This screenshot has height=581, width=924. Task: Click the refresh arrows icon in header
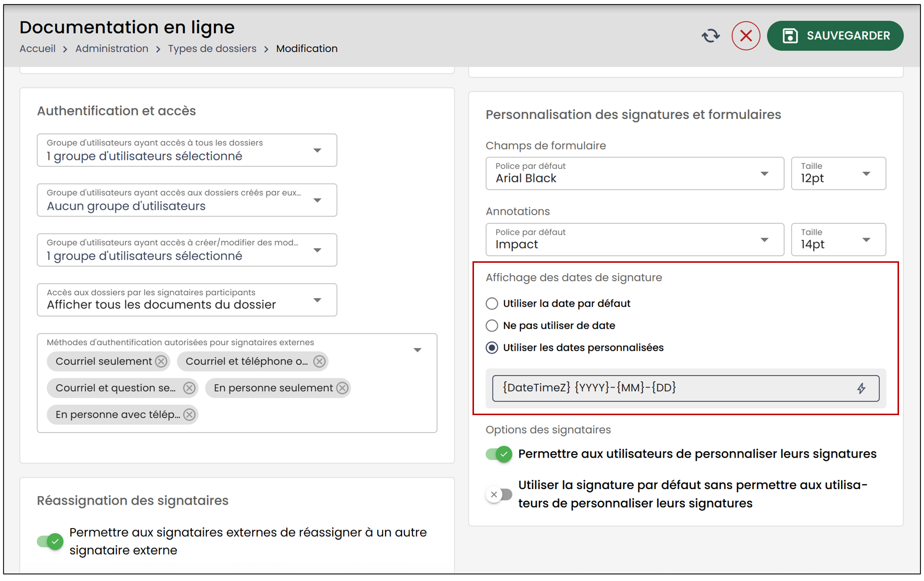[710, 36]
